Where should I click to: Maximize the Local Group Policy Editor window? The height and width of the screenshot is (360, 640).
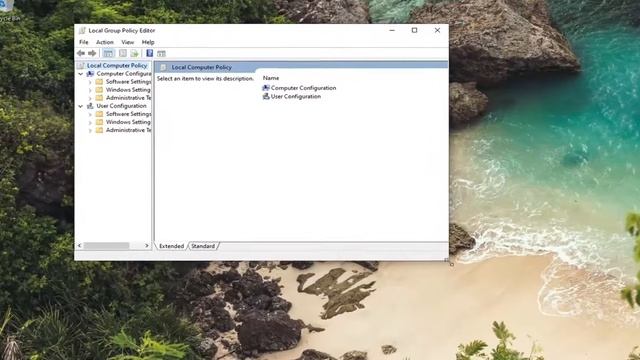tap(414, 30)
